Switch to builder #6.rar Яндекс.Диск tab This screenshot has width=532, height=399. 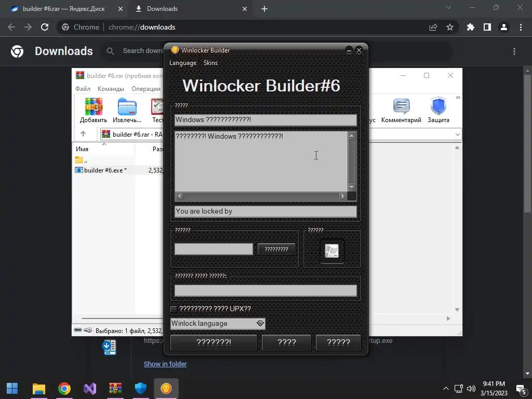64,9
